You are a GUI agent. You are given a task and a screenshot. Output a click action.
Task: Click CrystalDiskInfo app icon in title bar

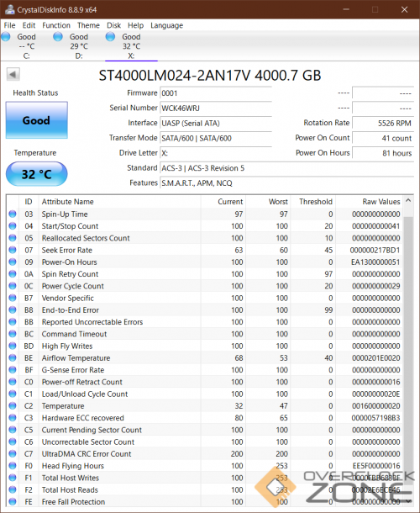point(9,9)
